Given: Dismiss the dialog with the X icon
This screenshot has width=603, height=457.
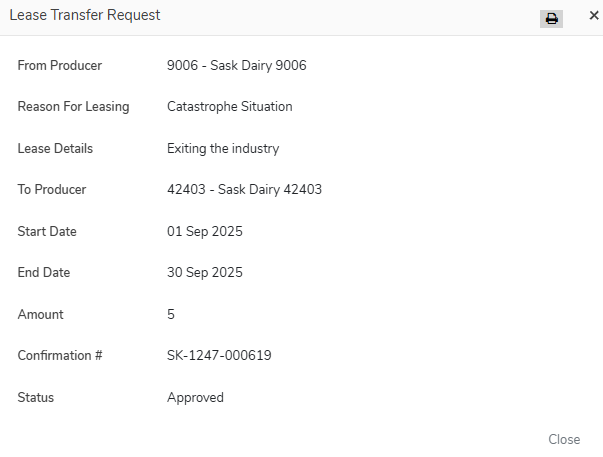Looking at the screenshot, I should [593, 16].
